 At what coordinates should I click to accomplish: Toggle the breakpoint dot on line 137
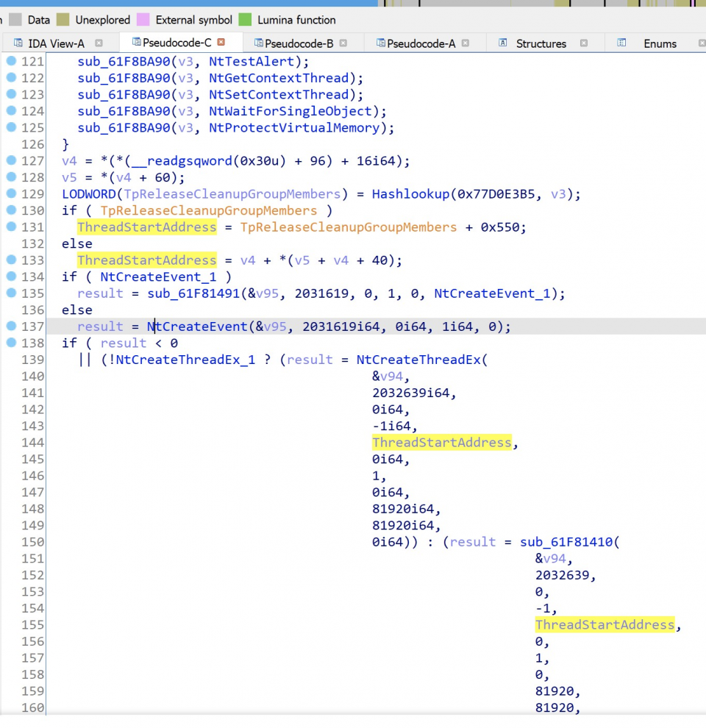pos(11,326)
